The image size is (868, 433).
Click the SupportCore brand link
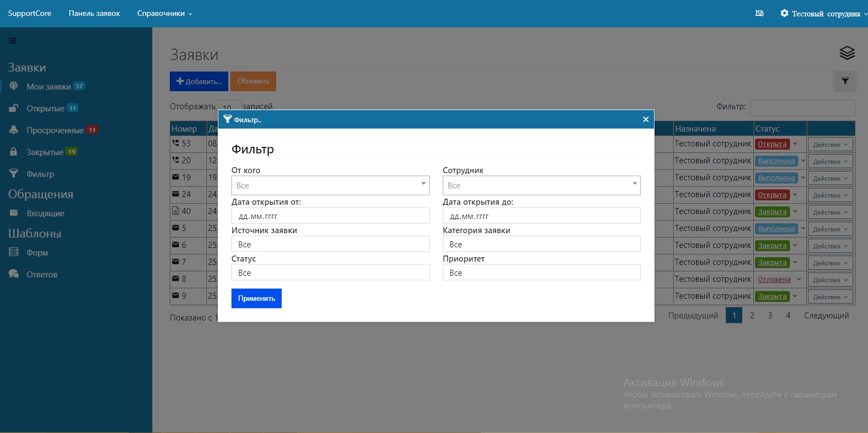click(x=29, y=13)
